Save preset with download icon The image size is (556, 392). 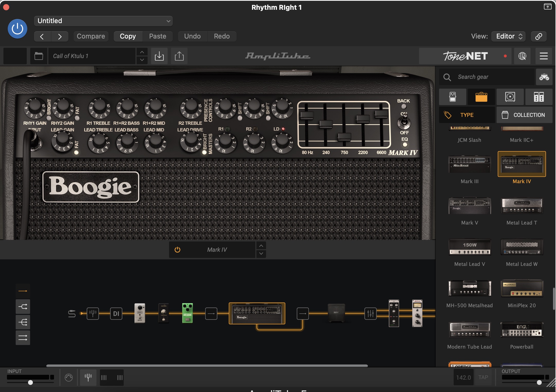click(x=159, y=56)
